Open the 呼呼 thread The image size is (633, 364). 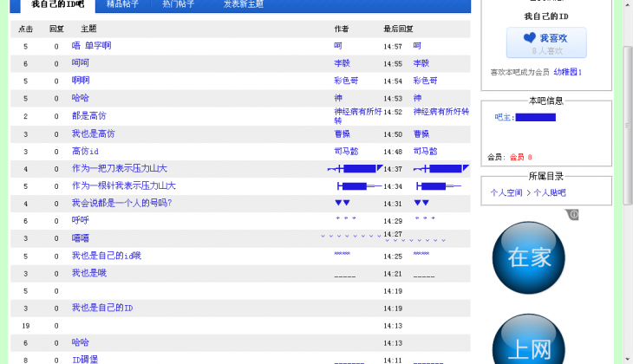(x=81, y=221)
